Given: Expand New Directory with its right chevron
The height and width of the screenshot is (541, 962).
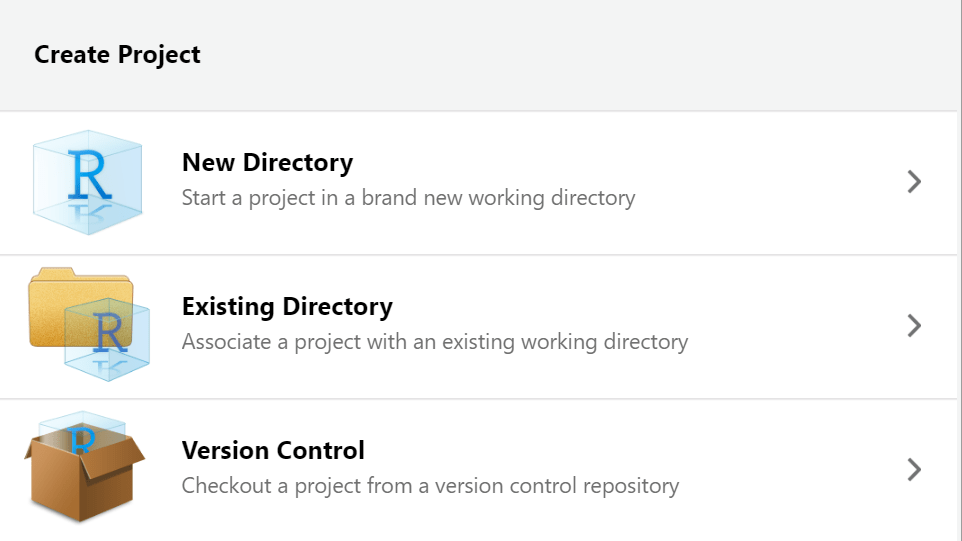Looking at the screenshot, I should coord(913,182).
